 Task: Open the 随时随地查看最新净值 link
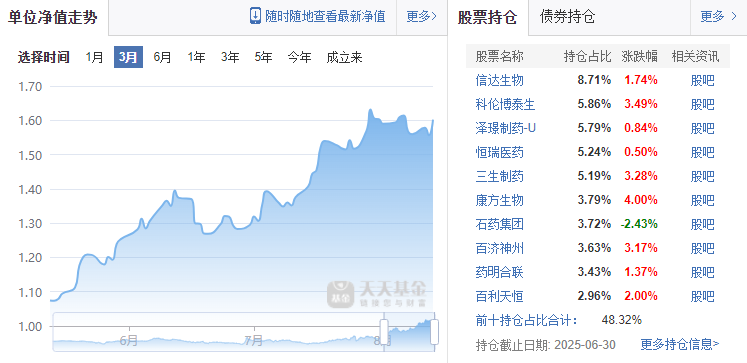[x=325, y=16]
